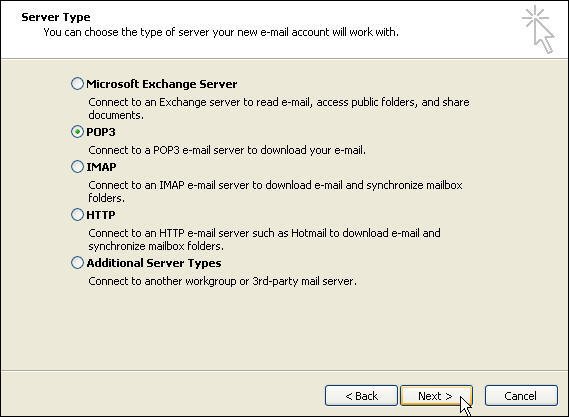Click the 'Server Type' heading text
This screenshot has height=417, width=569.
(x=56, y=17)
